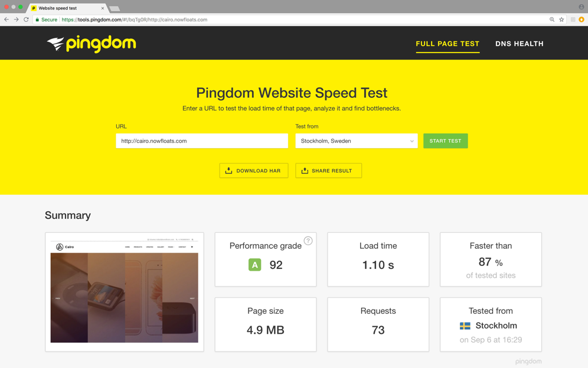
Task: Click the Secure padlock indicator
Action: (46, 19)
